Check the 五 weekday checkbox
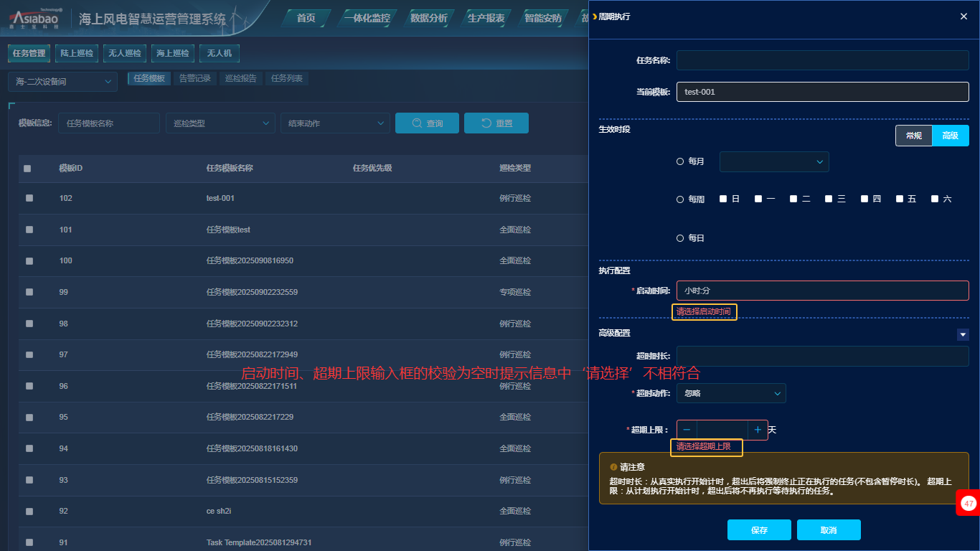980x551 pixels. 900,199
